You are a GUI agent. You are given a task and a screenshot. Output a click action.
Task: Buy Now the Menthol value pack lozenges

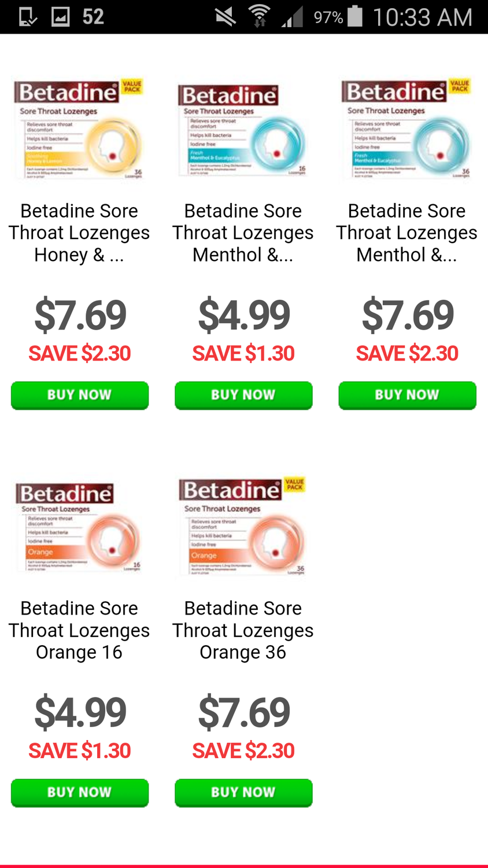point(407,395)
